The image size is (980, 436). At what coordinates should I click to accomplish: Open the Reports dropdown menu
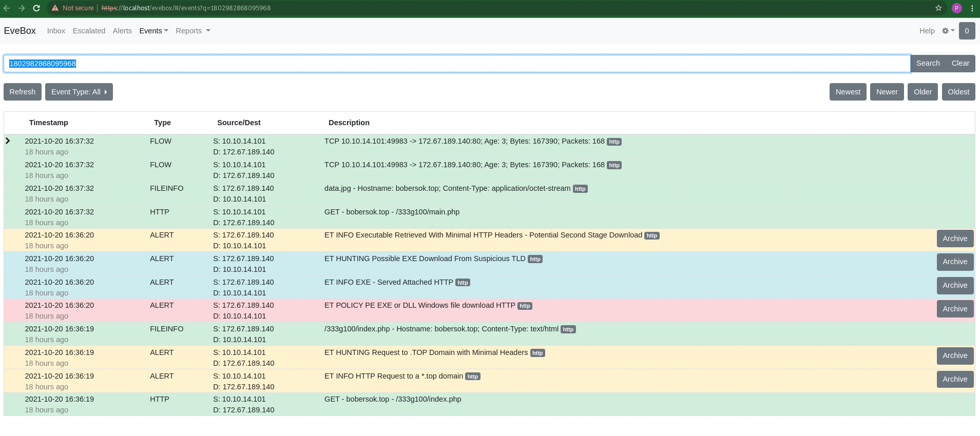193,31
